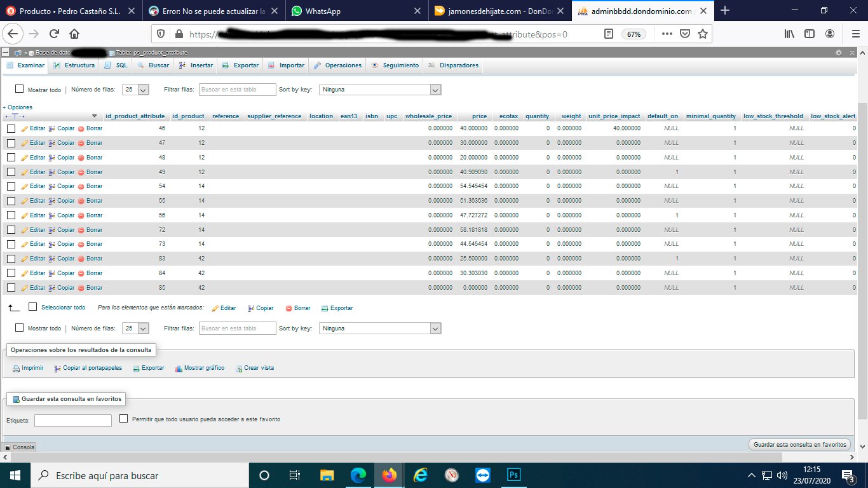Expand the + Opciones section
This screenshot has width=868, height=488.
tap(17, 107)
